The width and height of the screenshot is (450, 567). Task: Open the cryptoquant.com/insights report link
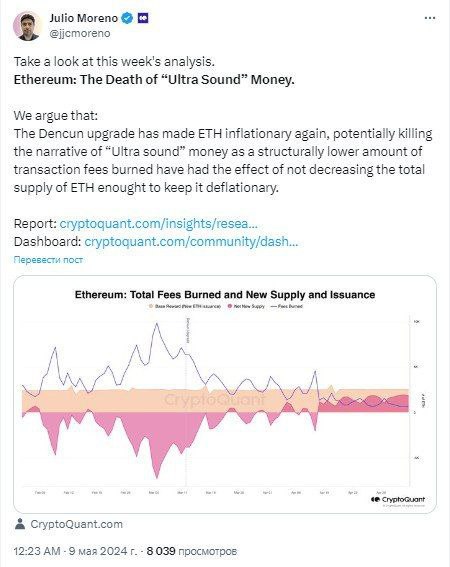[158, 223]
